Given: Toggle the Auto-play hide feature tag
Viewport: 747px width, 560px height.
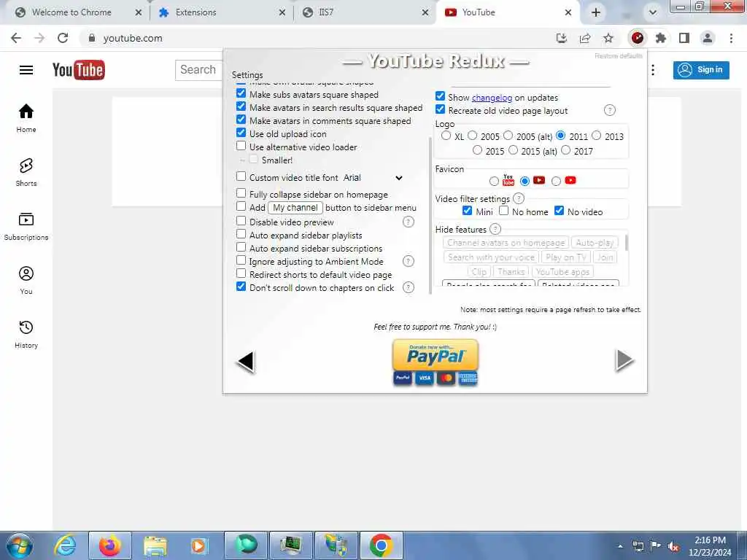Looking at the screenshot, I should point(595,243).
